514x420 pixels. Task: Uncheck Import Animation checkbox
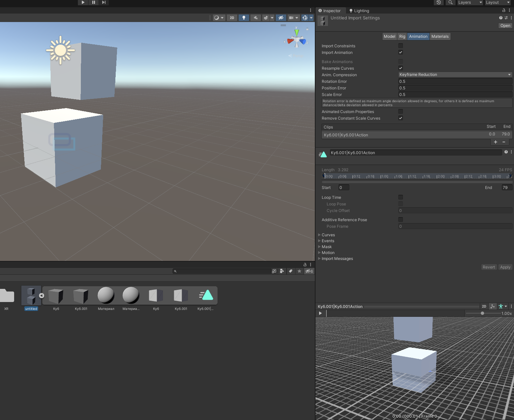click(x=401, y=52)
